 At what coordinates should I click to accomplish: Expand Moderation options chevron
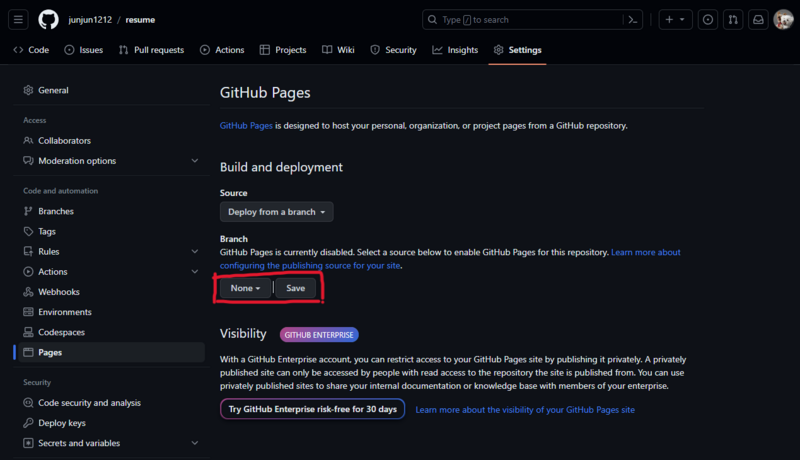(194, 161)
